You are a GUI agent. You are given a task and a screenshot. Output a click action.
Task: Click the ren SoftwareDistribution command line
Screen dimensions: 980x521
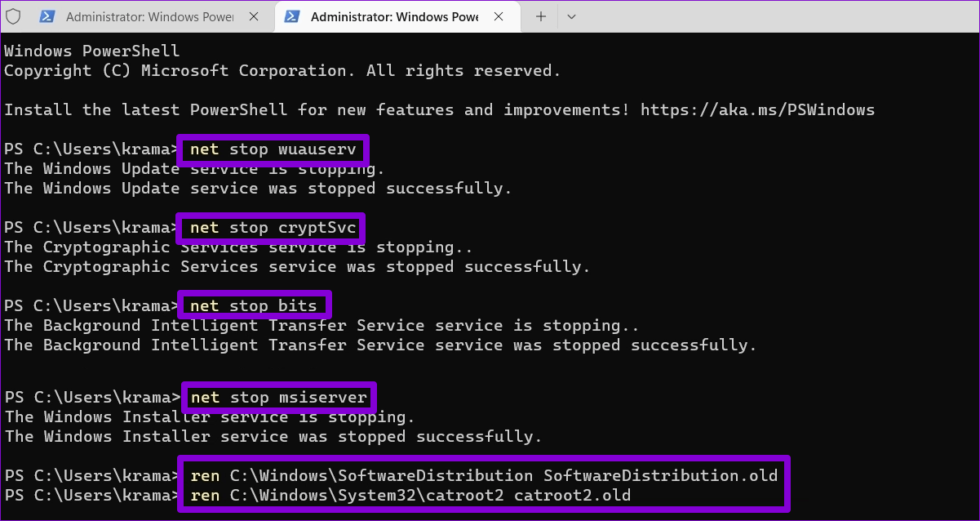point(485,475)
